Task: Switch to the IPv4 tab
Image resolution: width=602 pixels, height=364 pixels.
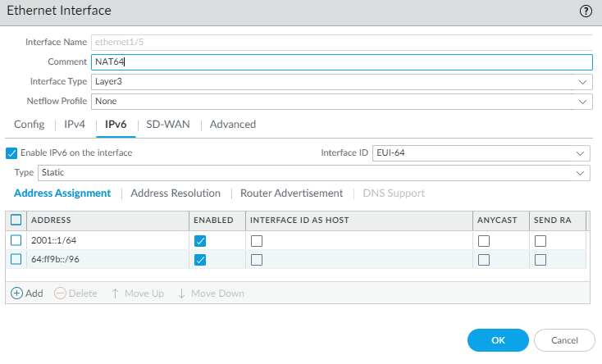Action: 75,125
